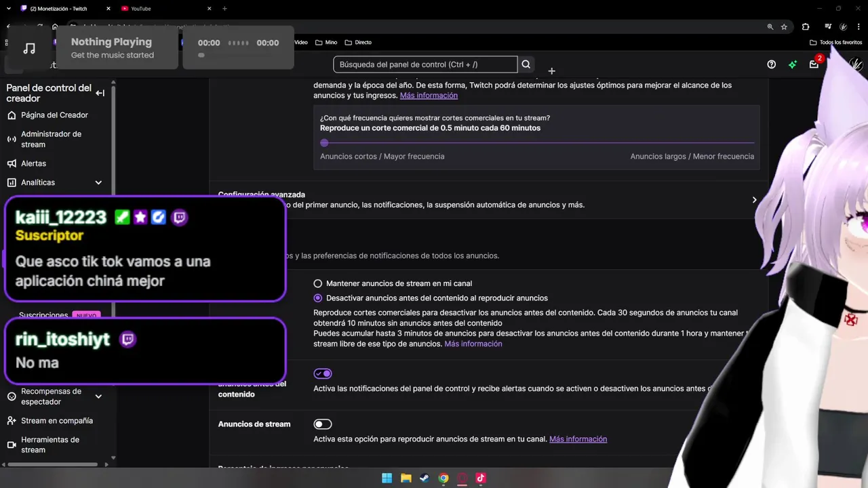Screen dimensions: 868x488
Task: Collapse the creator dashboard sidebar
Action: coord(100,93)
